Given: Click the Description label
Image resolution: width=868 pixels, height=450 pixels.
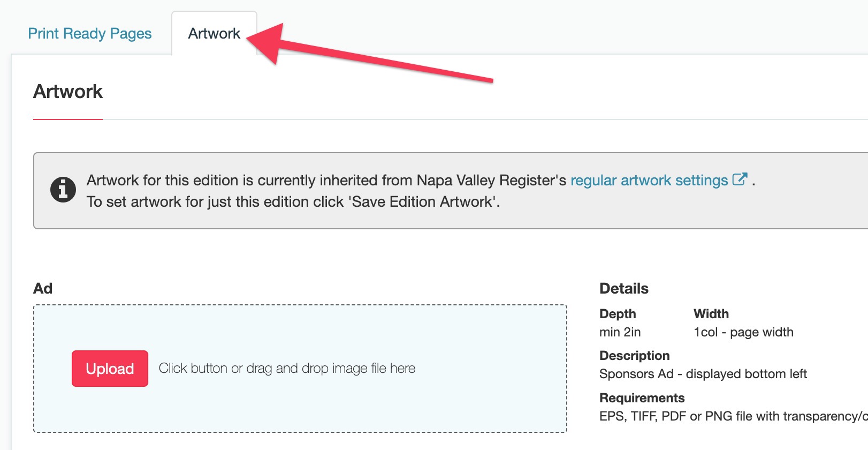Looking at the screenshot, I should 635,356.
